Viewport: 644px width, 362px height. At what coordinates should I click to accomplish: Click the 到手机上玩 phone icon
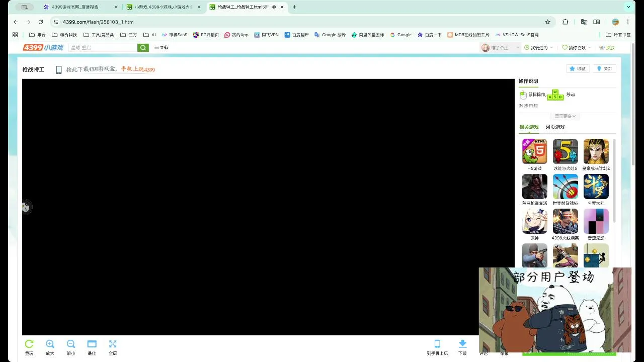point(437,344)
